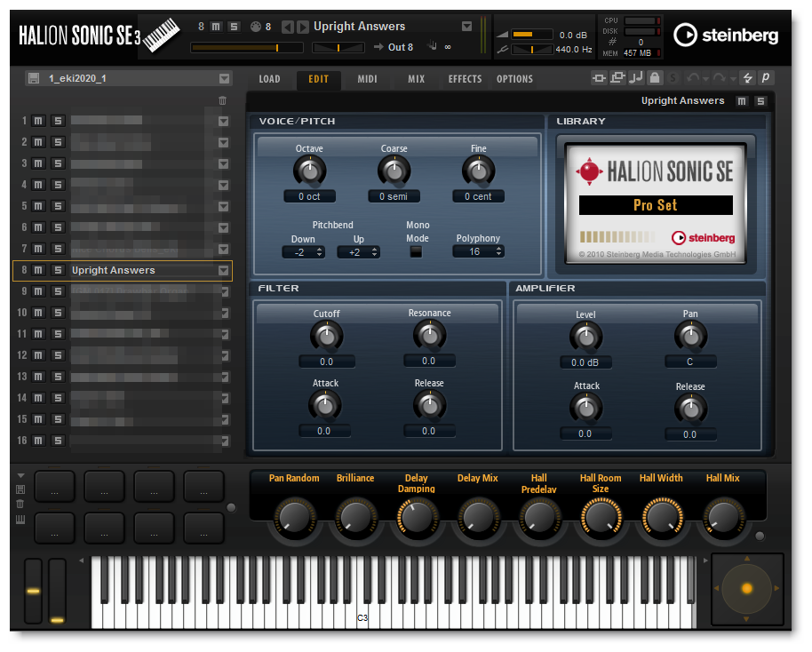
Task: Click the Steinberg logo in the header
Action: 726,36
